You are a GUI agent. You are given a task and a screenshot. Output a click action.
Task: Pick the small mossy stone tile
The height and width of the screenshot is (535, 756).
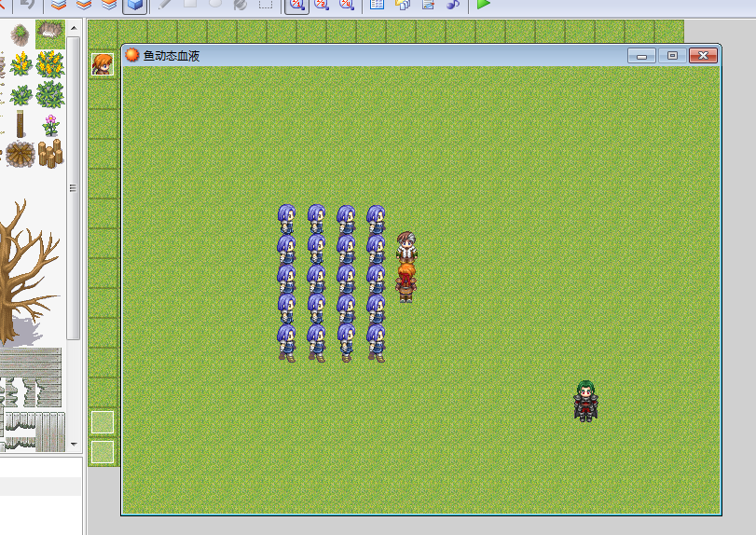click(x=21, y=34)
